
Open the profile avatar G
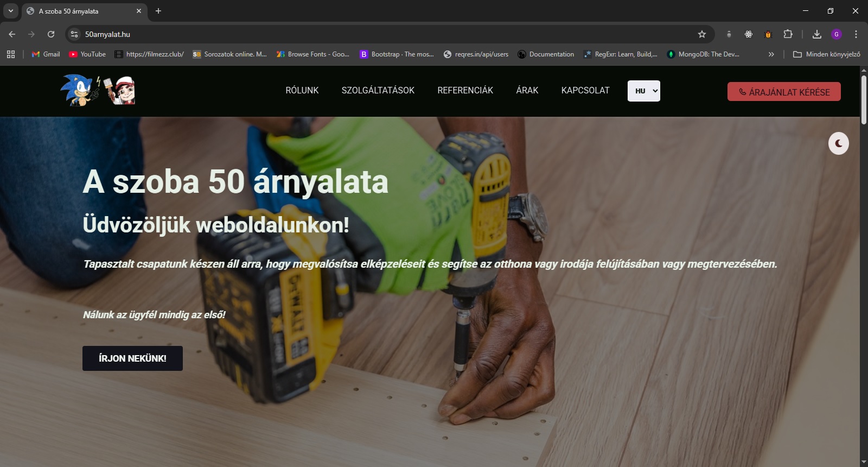pos(837,34)
